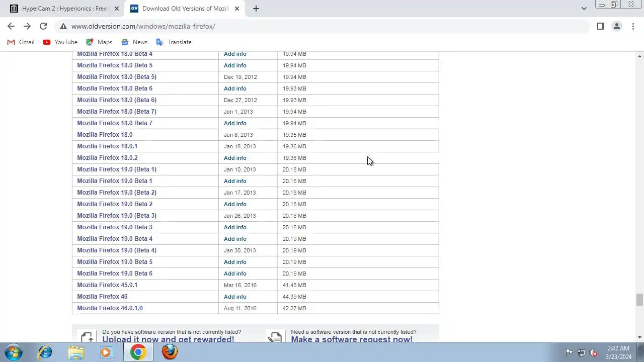Open Mozilla Firefox 46.0.1.0 link

click(110, 308)
